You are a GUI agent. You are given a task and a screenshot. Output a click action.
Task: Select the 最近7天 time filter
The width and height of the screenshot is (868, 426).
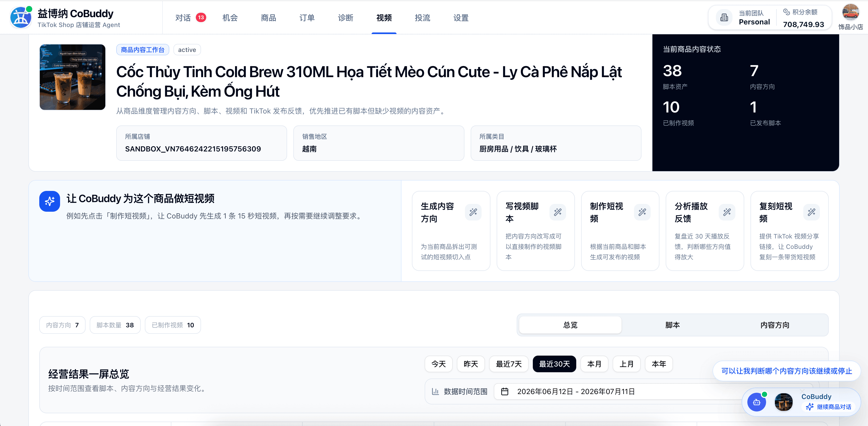[x=508, y=364]
